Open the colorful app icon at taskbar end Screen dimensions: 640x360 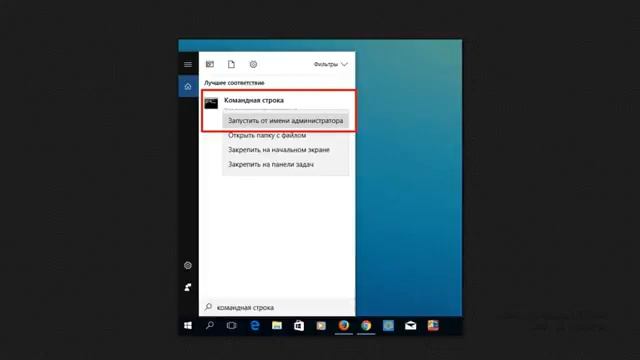click(433, 325)
